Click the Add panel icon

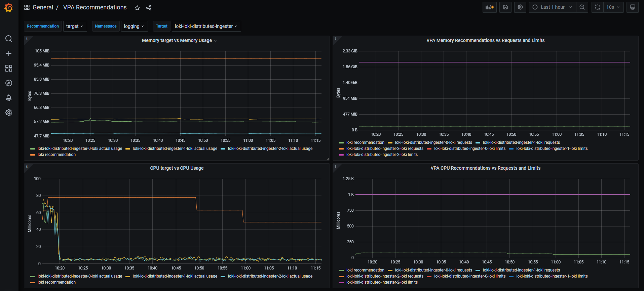point(489,7)
